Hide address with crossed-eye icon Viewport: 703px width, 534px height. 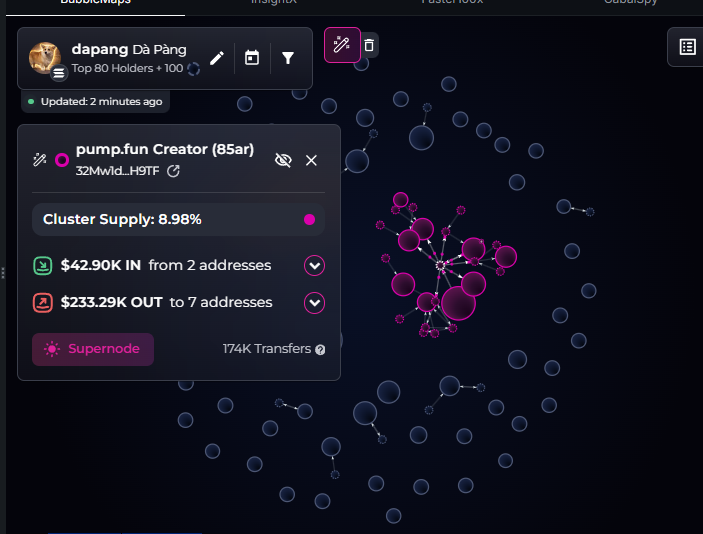point(283,160)
